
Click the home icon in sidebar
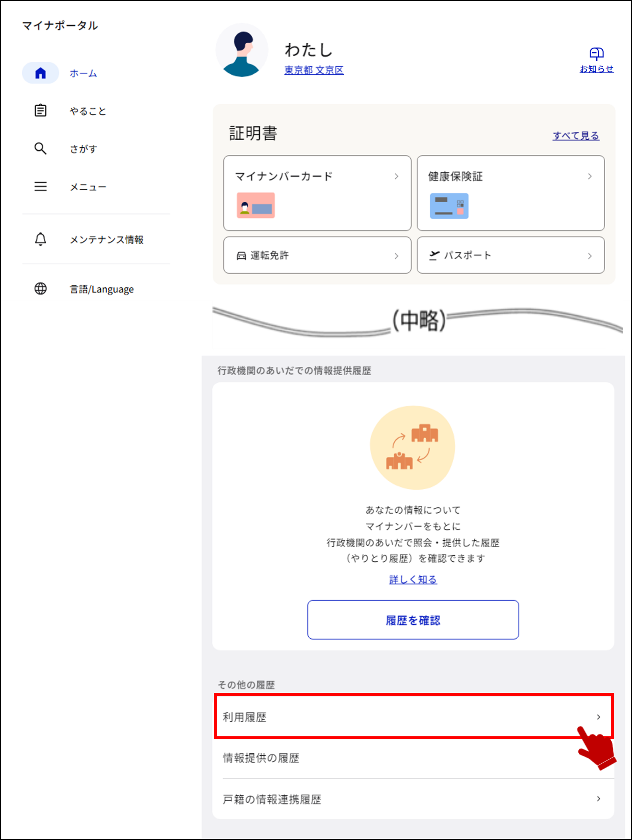(41, 73)
